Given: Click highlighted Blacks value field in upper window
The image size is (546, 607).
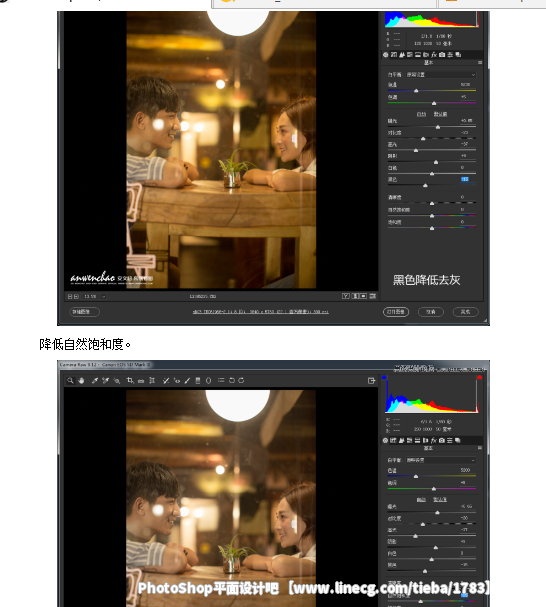Looking at the screenshot, I should tap(465, 179).
